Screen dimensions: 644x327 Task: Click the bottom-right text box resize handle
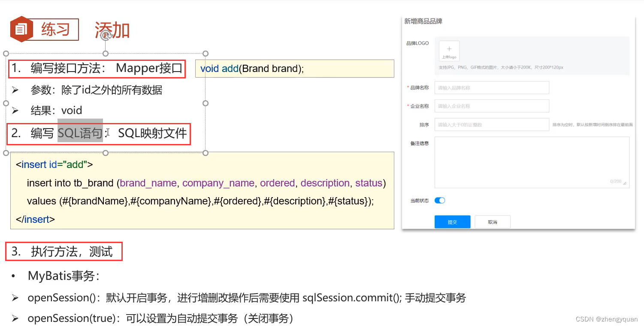tap(206, 153)
